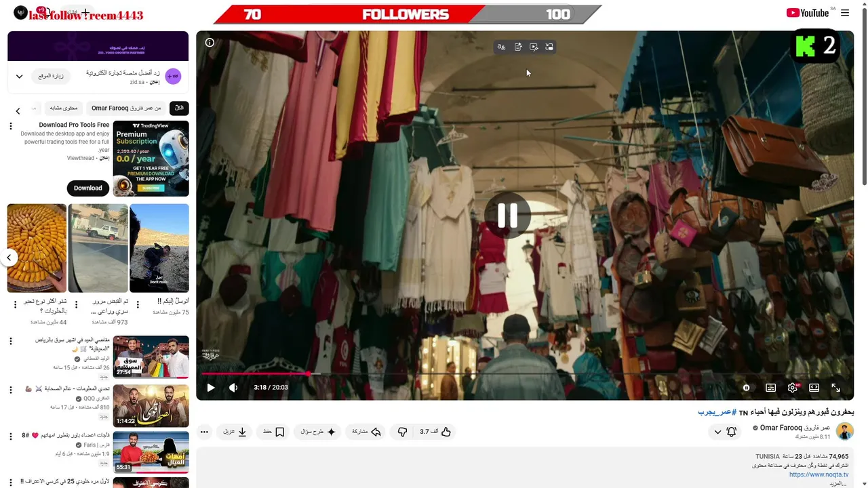Open the YouTube home logo

[808, 13]
